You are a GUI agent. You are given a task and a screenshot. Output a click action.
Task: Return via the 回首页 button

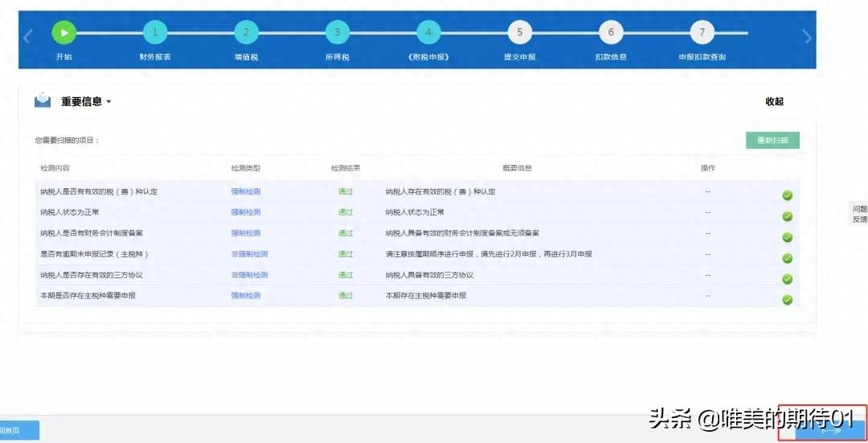coord(18,430)
